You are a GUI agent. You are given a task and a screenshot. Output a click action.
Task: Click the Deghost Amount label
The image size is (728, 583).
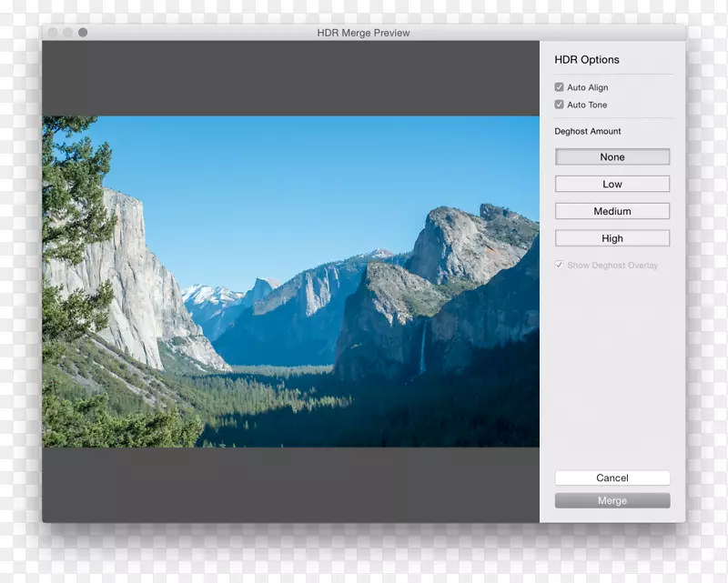point(588,131)
